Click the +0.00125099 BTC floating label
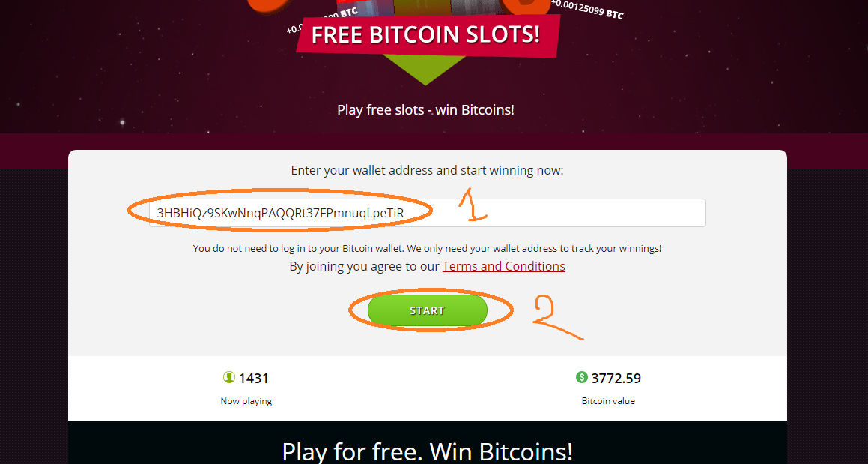The height and width of the screenshot is (464, 868). (x=587, y=10)
